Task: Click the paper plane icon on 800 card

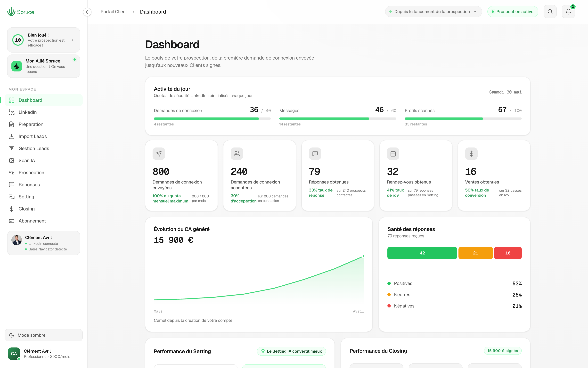Action: tap(159, 154)
